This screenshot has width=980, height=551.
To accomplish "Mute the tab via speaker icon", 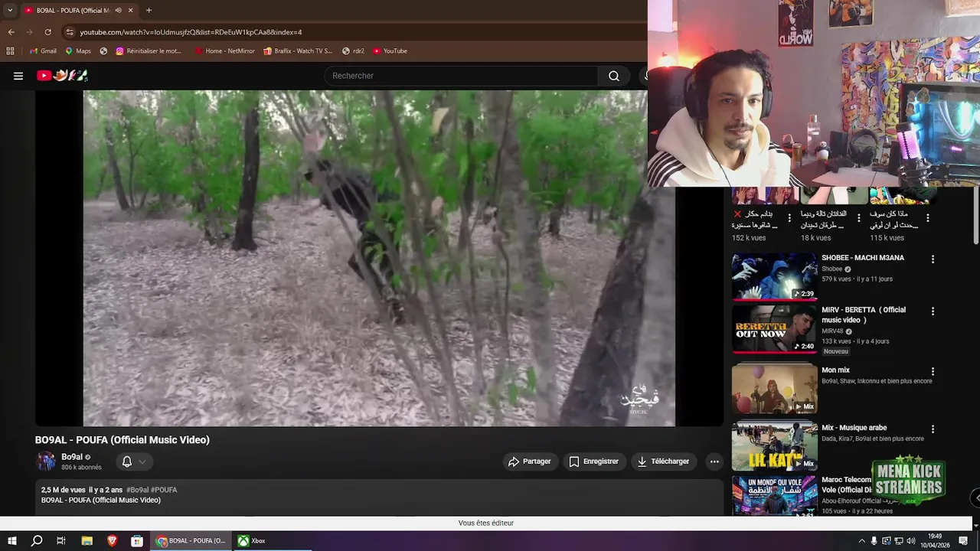I will click(x=118, y=10).
